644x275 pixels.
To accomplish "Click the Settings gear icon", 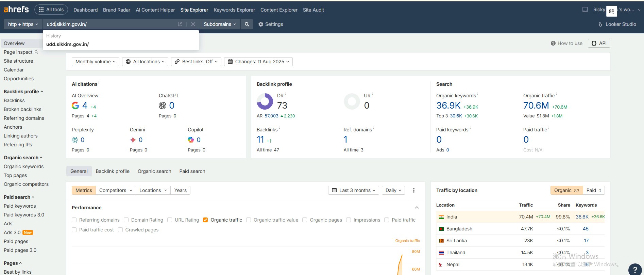I will point(261,24).
